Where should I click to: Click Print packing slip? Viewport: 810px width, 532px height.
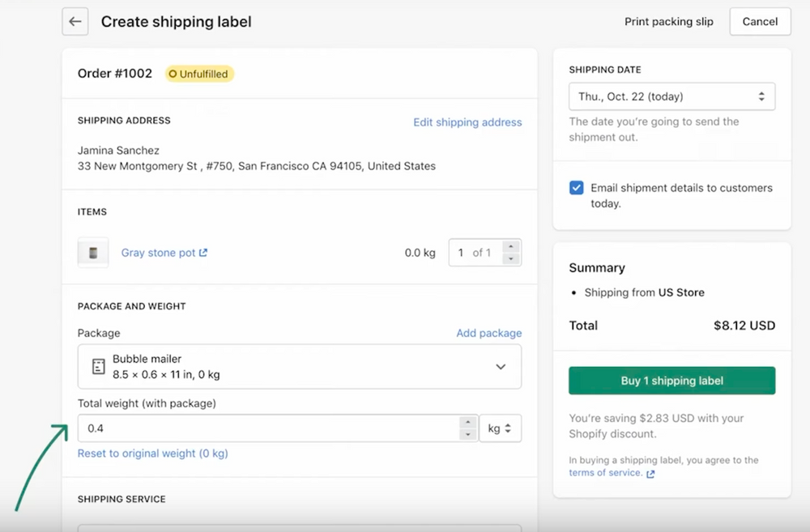[669, 22]
